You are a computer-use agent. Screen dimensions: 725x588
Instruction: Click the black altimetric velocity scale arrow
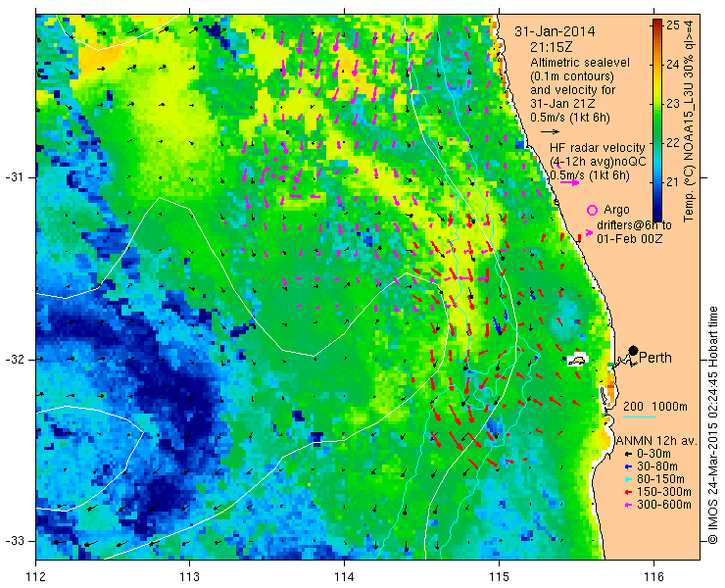click(551, 132)
